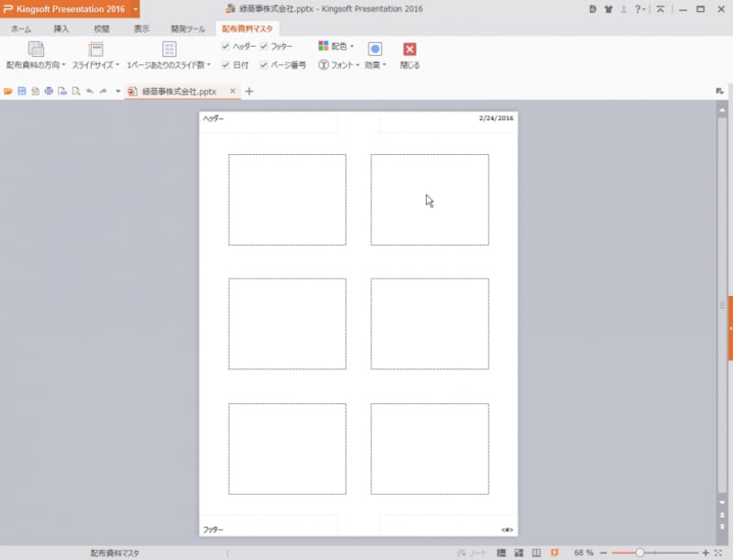Uncheck the ヘッダー checkbox

click(x=226, y=46)
